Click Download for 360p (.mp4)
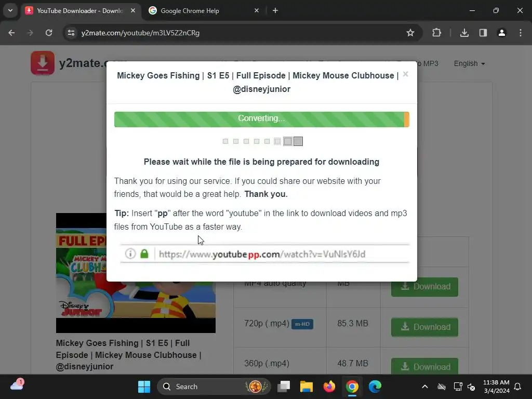 tap(424, 367)
